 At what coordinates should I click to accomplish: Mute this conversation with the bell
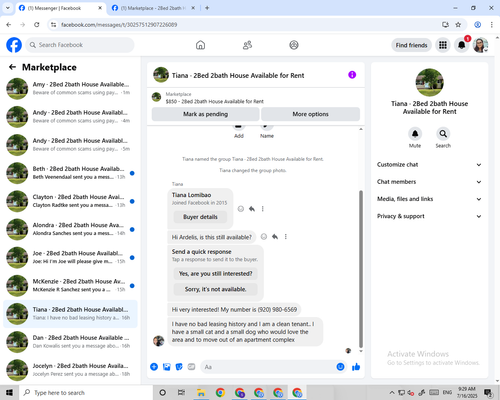(x=415, y=134)
